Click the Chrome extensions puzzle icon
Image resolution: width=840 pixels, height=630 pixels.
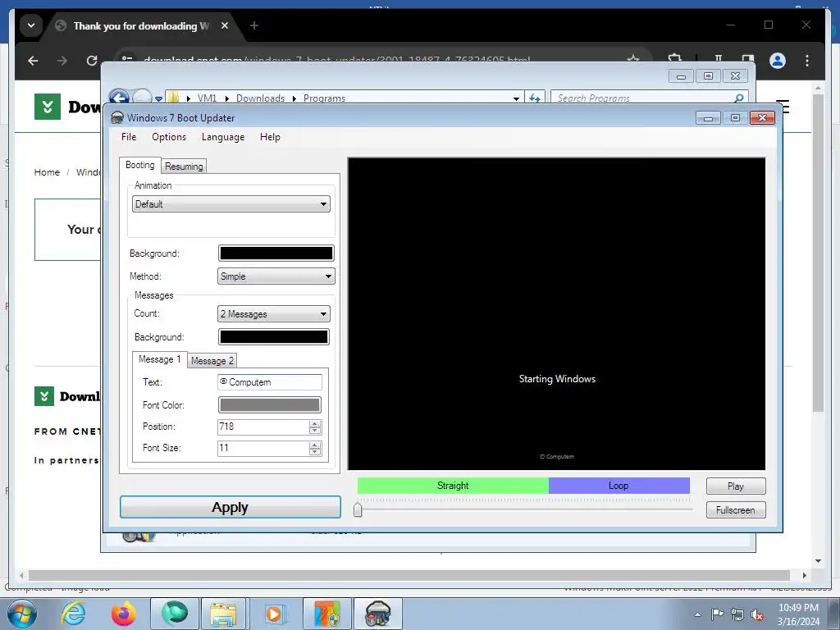pos(675,60)
